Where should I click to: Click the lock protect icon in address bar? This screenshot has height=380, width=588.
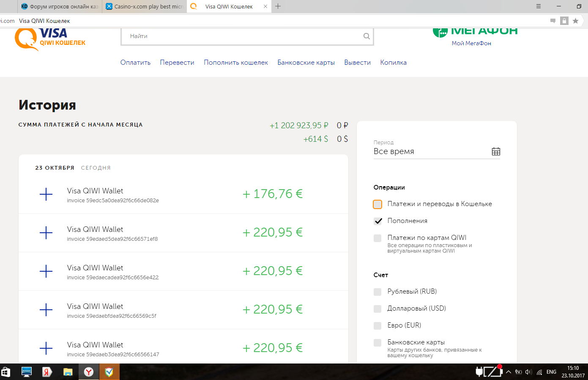point(564,21)
